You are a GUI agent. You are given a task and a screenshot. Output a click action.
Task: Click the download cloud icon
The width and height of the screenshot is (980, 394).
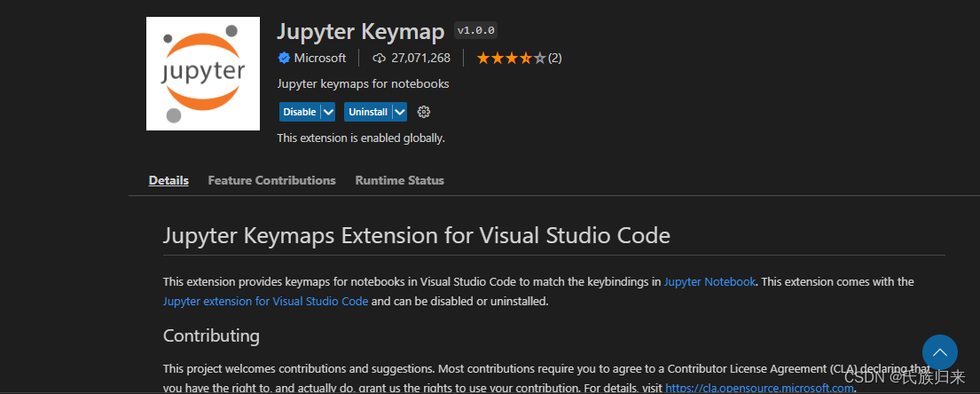[379, 59]
